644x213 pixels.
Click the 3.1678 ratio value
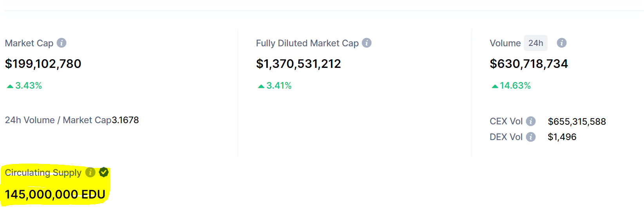[125, 120]
